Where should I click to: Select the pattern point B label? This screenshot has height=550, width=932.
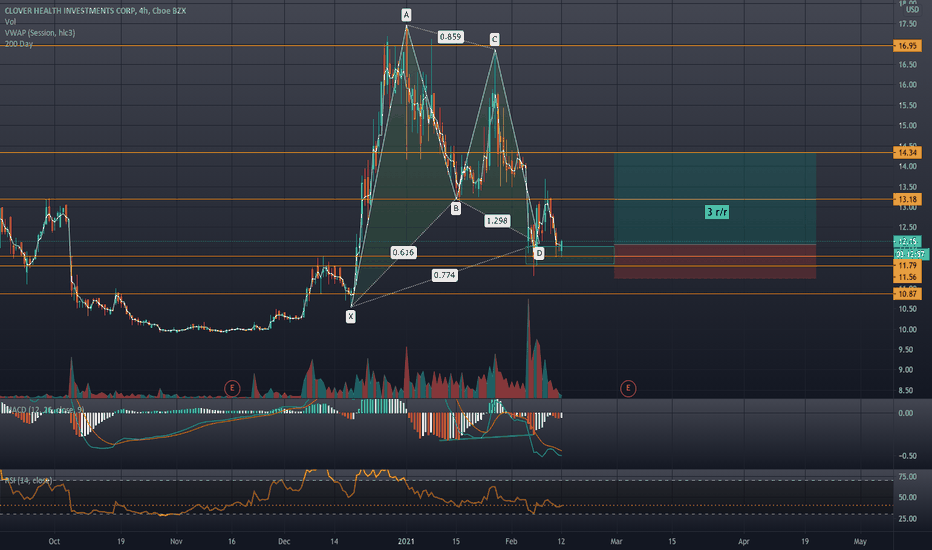[455, 209]
